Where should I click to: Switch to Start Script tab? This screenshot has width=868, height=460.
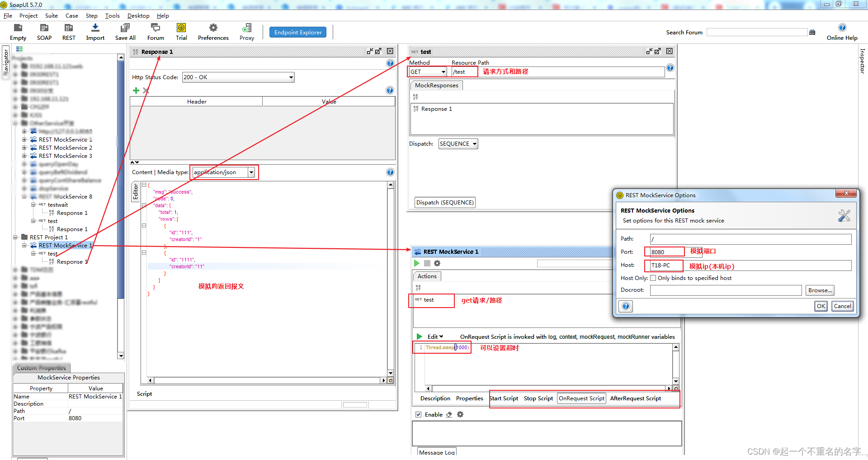pyautogui.click(x=504, y=398)
